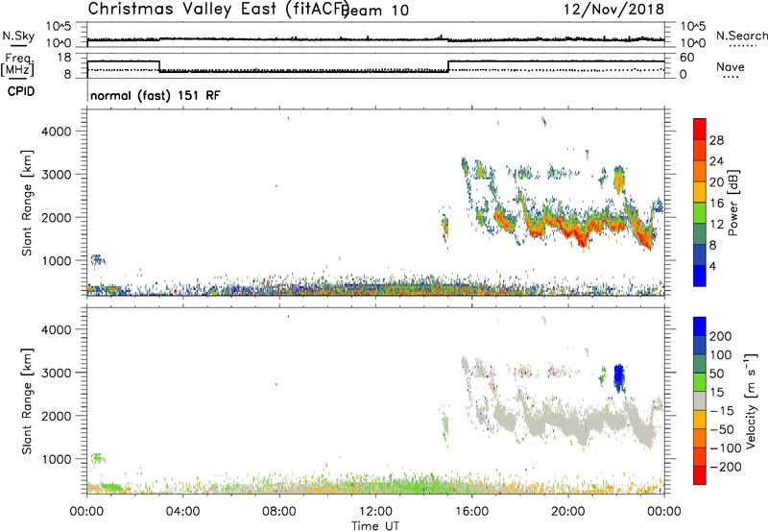Click the frequency step-down near 03:00 UT

point(159,66)
